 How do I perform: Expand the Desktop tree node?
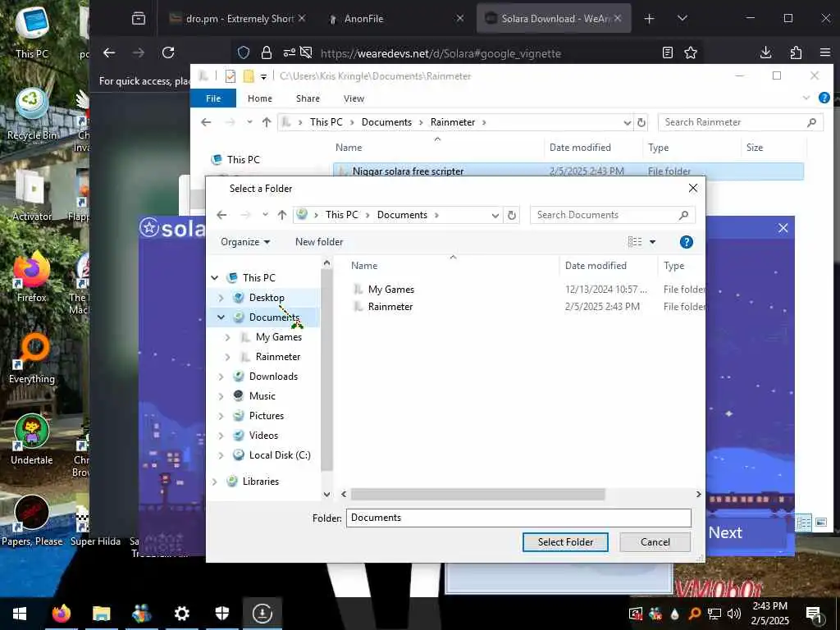click(x=221, y=297)
